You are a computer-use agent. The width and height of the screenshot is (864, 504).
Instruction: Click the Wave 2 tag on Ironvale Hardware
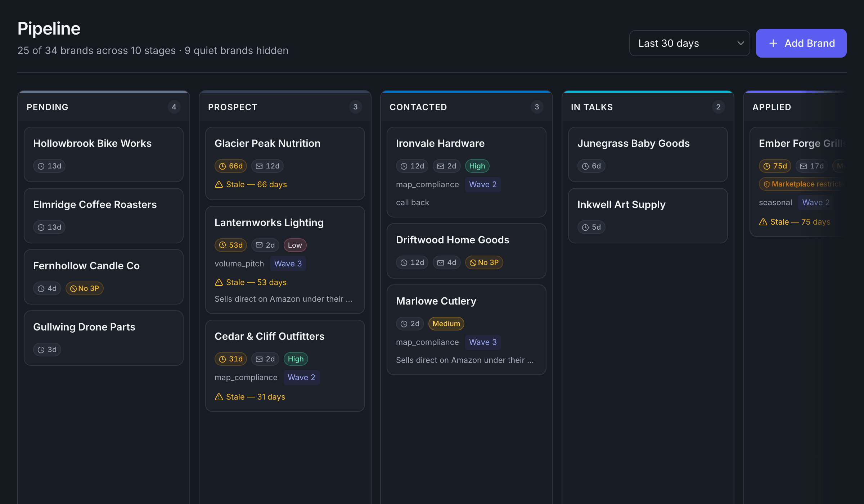pos(483,184)
